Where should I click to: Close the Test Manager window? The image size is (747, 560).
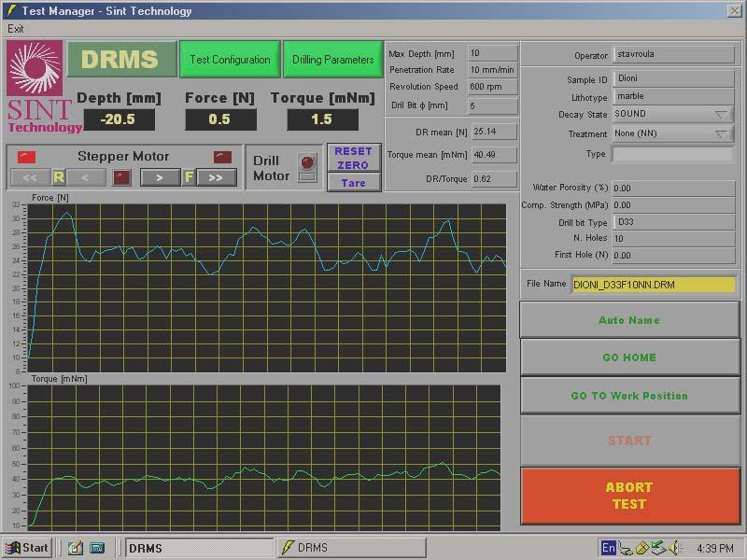tap(734, 10)
